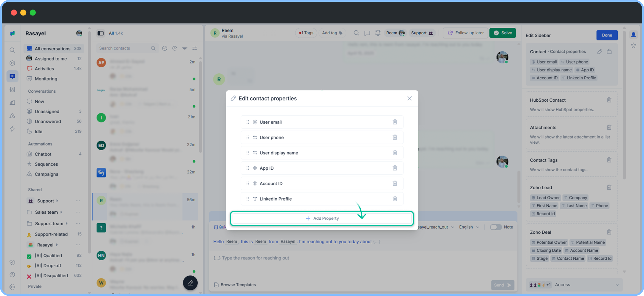Viewport: 644px width, 296px height.
Task: Search within the conversation
Action: pos(356,33)
